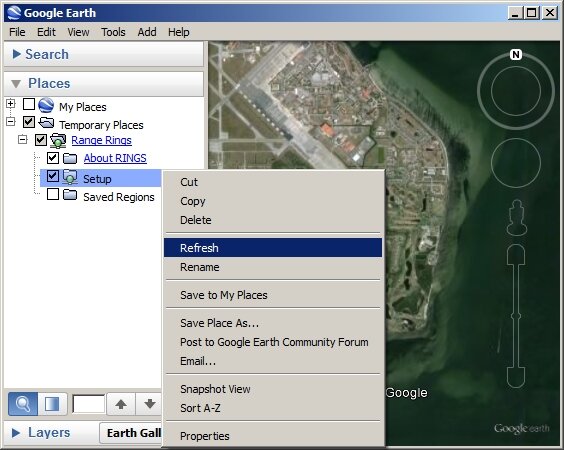564x450 pixels.
Task: Click the About RINGS folder icon
Action: (x=70, y=158)
